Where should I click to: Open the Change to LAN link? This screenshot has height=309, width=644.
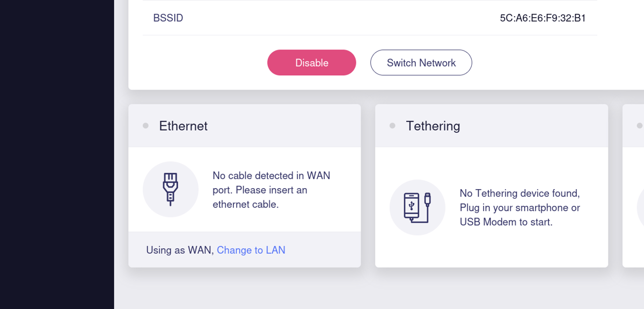(251, 250)
